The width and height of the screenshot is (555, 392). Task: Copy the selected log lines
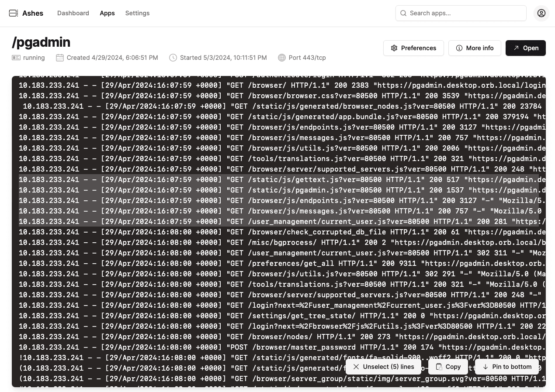point(448,367)
